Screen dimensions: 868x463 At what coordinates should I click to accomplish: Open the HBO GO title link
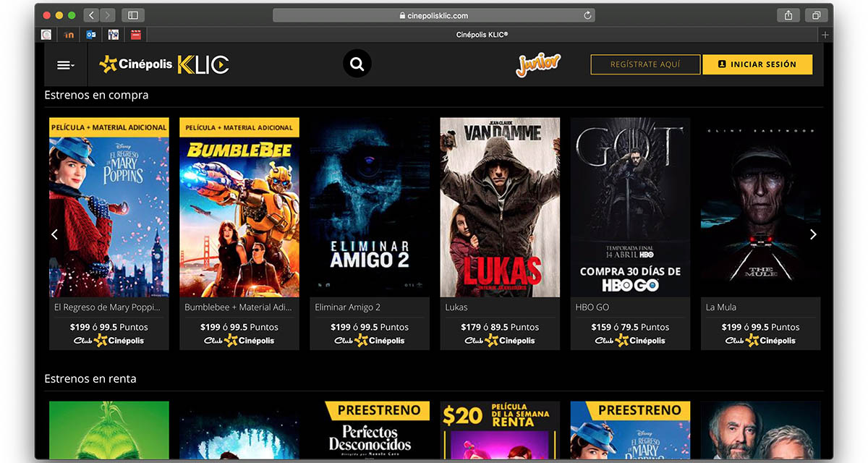[592, 307]
